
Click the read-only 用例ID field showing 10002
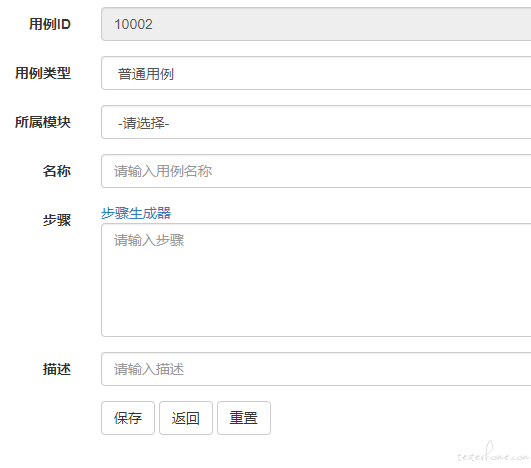[x=316, y=24]
